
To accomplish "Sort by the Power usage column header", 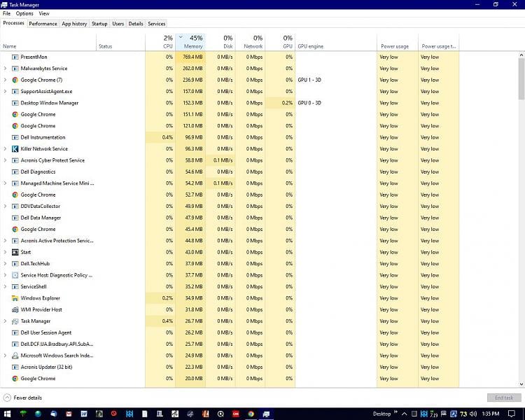I will 398,42.
